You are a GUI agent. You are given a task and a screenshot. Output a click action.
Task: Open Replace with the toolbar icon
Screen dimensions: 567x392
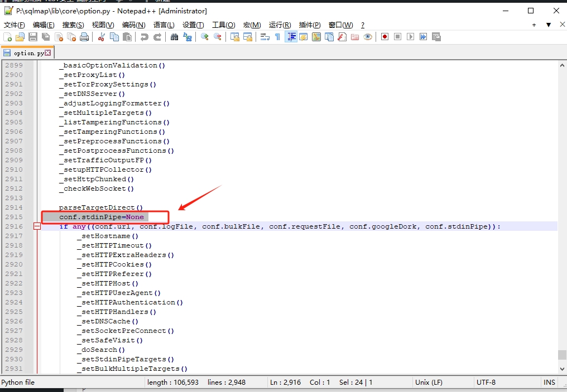tap(188, 37)
